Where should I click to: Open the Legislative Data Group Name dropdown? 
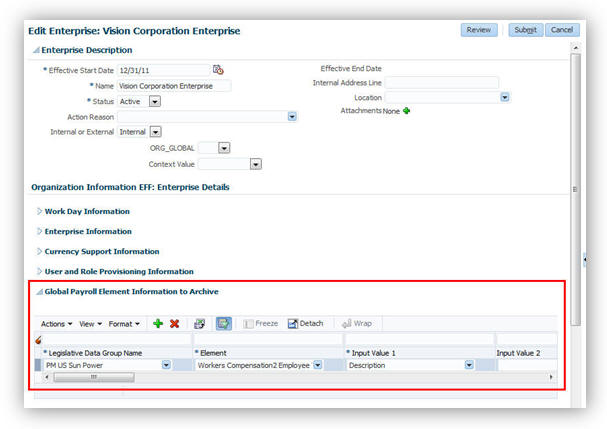point(166,365)
